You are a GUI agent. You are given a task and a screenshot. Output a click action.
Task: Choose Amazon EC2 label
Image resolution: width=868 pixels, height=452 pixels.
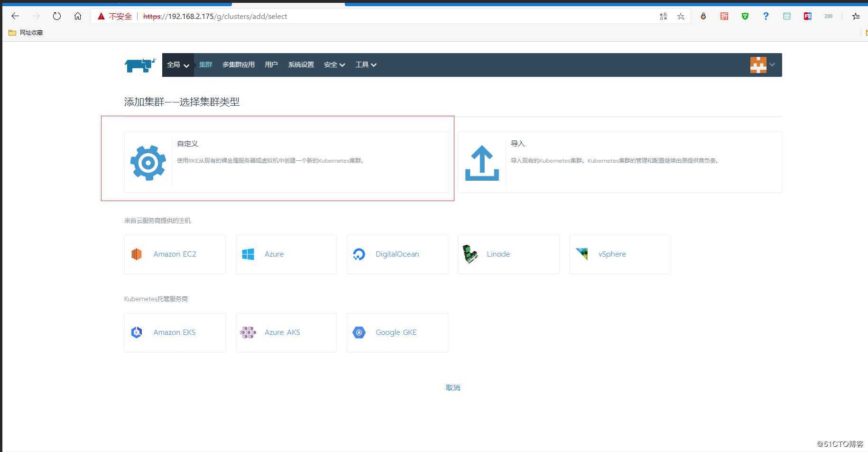point(175,254)
